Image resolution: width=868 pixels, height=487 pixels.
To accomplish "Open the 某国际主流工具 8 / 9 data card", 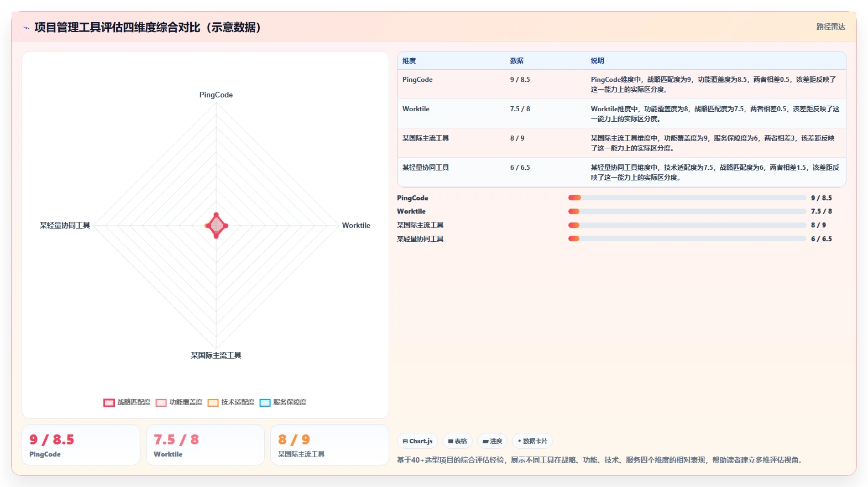I will pos(330,445).
